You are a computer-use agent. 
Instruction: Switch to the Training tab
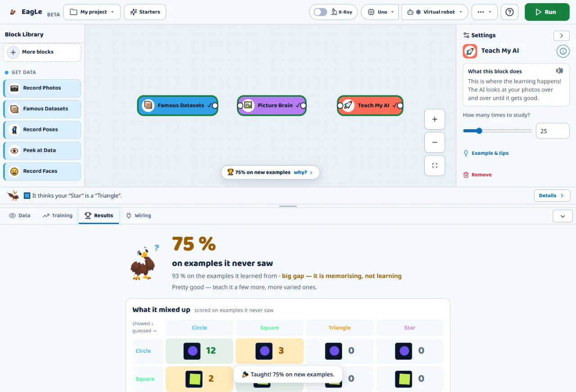pos(58,216)
